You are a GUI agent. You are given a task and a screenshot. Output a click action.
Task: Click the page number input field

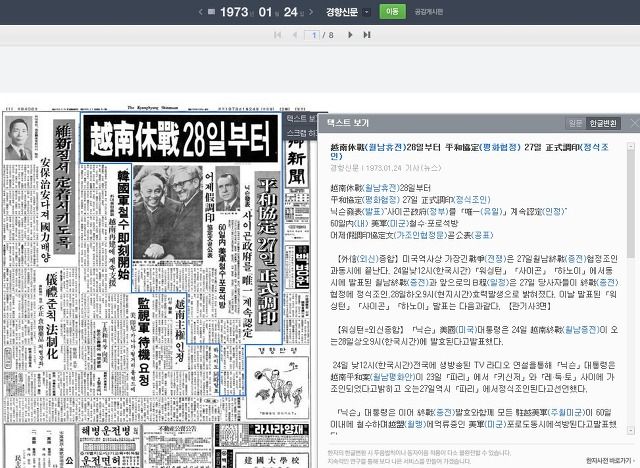click(x=312, y=35)
